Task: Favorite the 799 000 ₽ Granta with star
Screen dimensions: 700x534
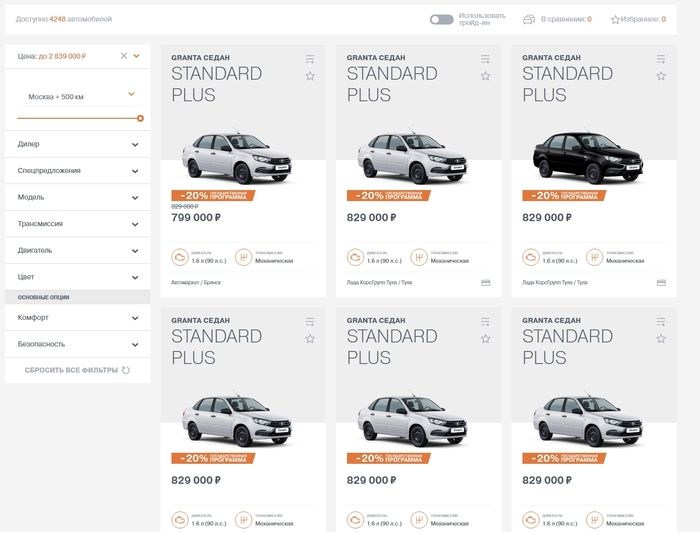Action: [x=310, y=76]
